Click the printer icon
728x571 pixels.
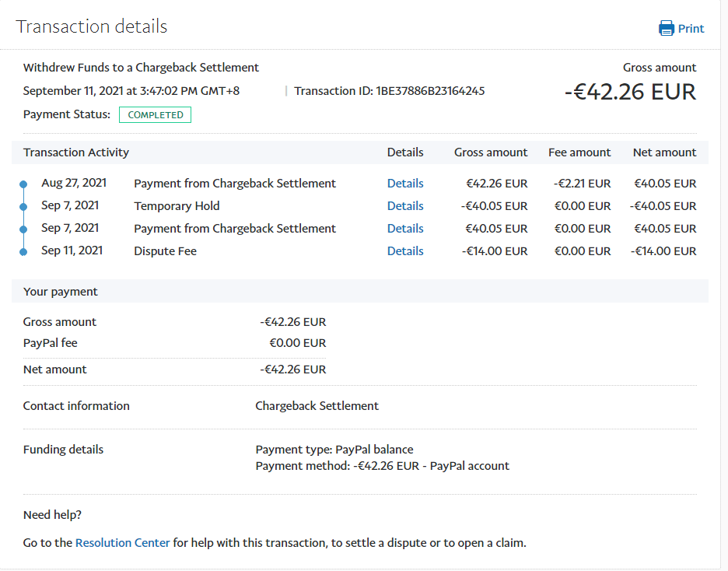click(x=667, y=29)
